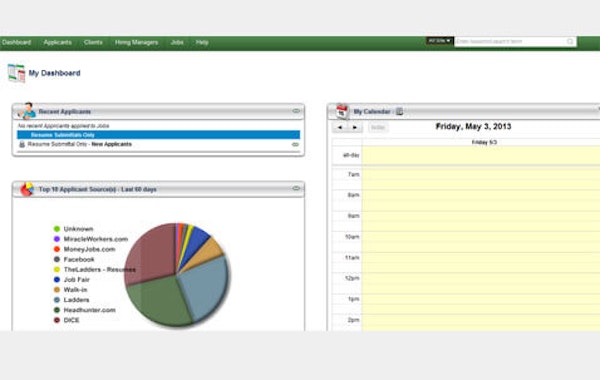Click the dark green Headhunter.com legend dot
Image resolution: width=600 pixels, height=380 pixels.
click(x=57, y=310)
